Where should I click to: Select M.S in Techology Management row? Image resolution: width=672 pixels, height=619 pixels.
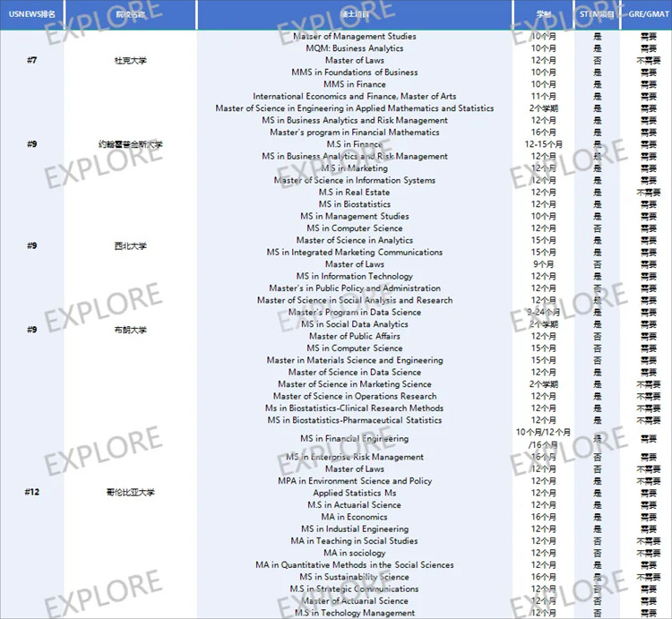point(354,613)
